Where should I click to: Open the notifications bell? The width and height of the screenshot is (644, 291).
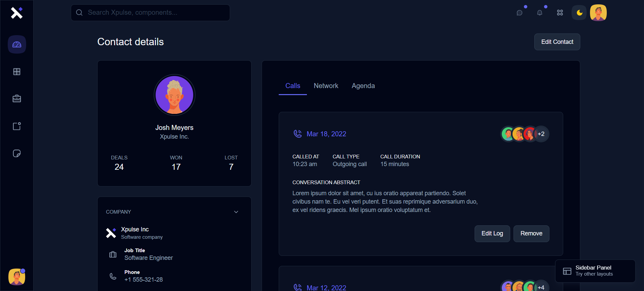pos(540,13)
